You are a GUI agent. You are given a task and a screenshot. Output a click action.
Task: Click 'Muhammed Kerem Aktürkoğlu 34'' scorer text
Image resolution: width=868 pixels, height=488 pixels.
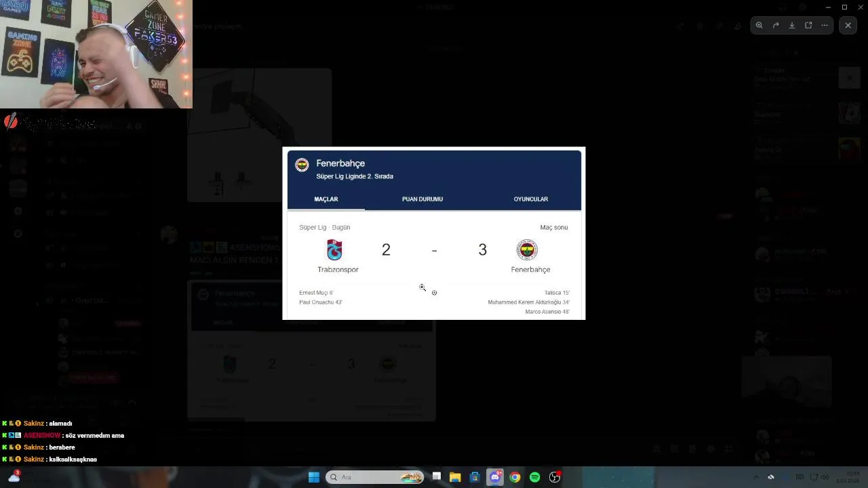point(529,302)
